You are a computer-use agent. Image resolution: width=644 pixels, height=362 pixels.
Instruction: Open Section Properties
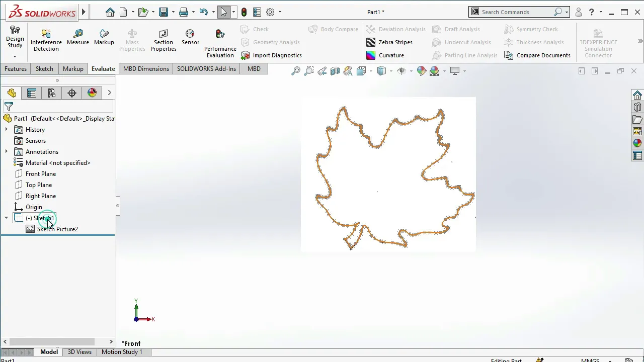point(164,40)
